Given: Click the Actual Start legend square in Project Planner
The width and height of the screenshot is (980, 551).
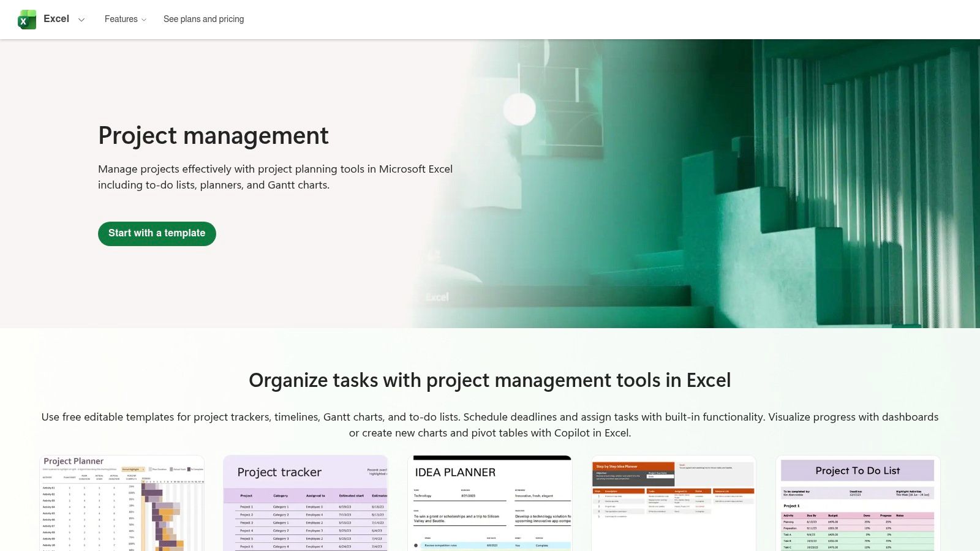Looking at the screenshot, I should 171,469.
